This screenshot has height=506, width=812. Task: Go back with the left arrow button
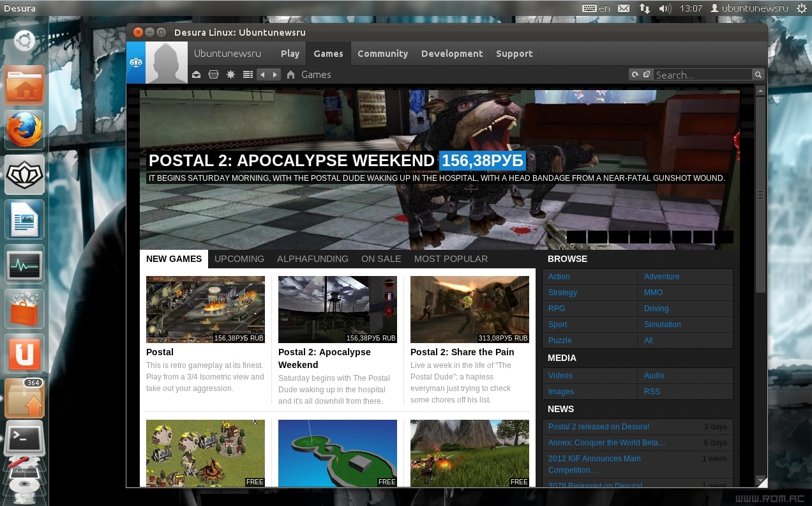click(262, 75)
